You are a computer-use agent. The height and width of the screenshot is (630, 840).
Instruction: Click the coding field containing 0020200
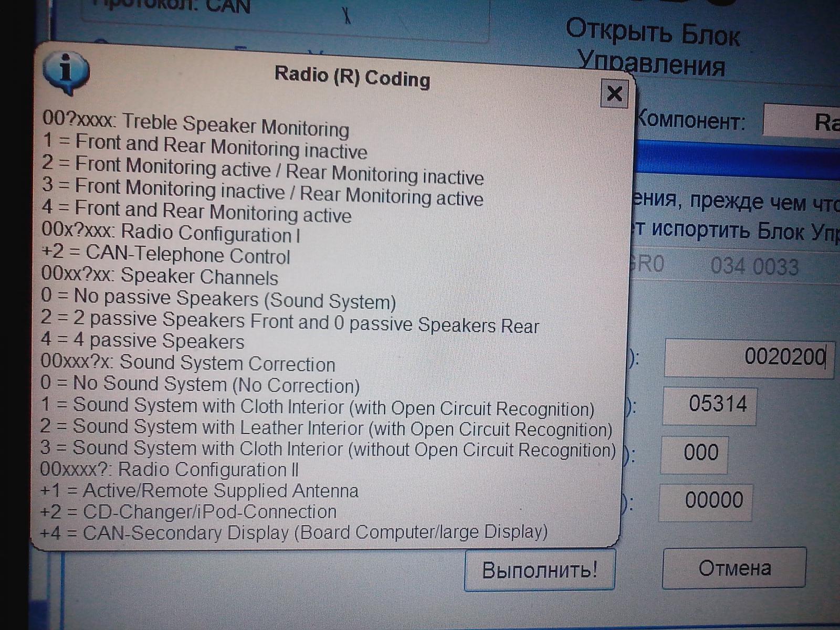pos(749,358)
